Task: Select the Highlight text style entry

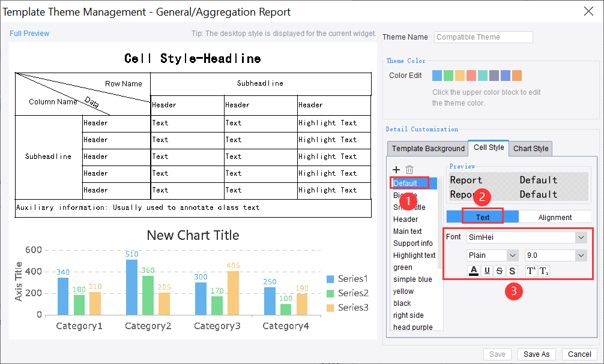Action: 414,255
